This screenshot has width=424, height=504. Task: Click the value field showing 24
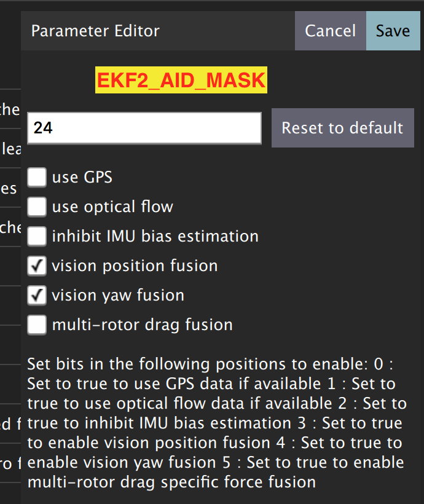pyautogui.click(x=144, y=128)
